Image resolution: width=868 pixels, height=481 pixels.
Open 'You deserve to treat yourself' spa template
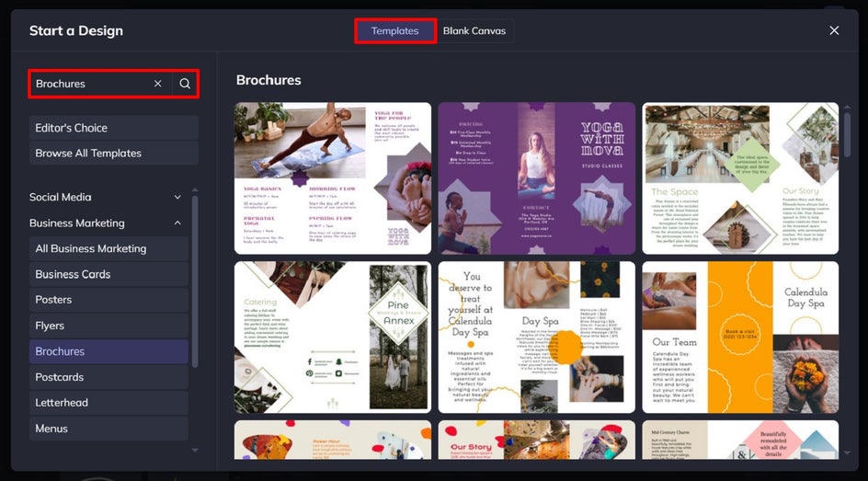(536, 338)
